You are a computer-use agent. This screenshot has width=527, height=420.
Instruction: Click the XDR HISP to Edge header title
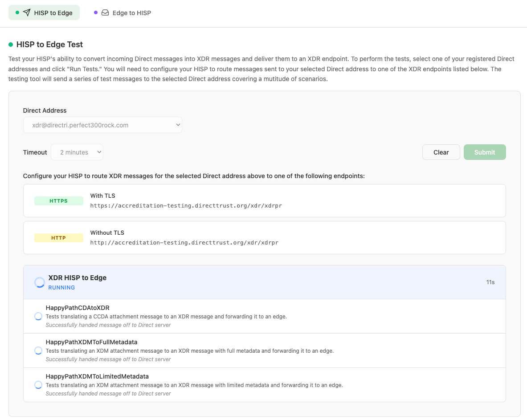pos(78,278)
